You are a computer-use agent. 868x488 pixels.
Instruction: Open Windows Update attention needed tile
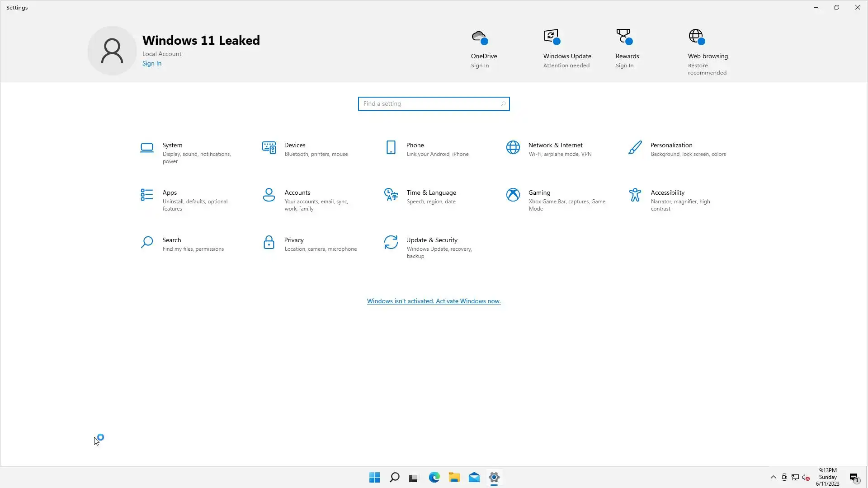pos(567,50)
